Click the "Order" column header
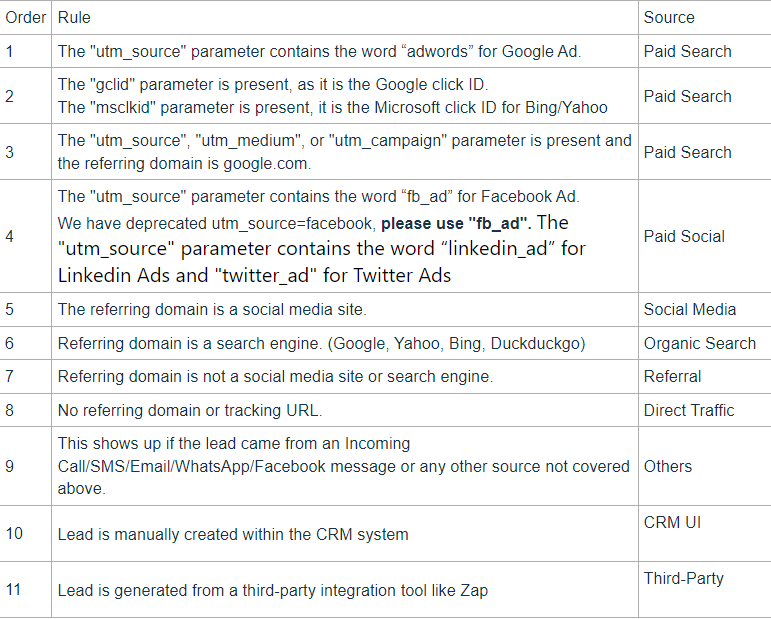Viewport: 771px width, 619px height. 26,17
